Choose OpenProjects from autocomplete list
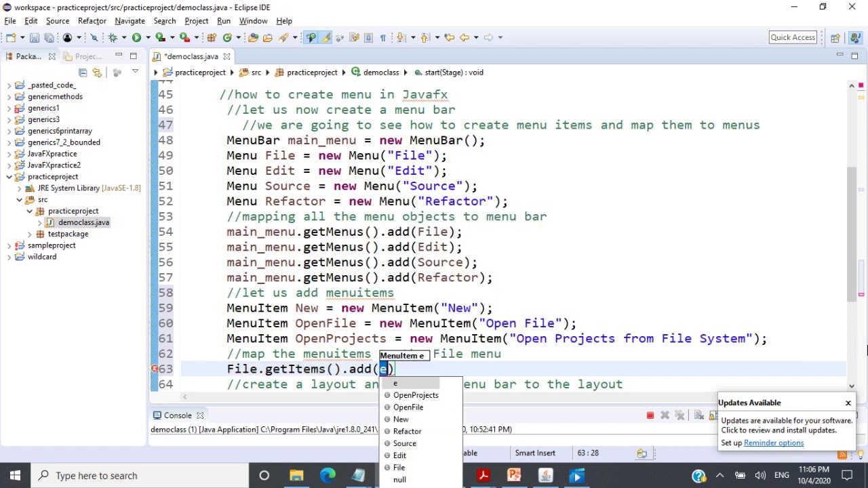The height and width of the screenshot is (488, 868). pyautogui.click(x=416, y=395)
